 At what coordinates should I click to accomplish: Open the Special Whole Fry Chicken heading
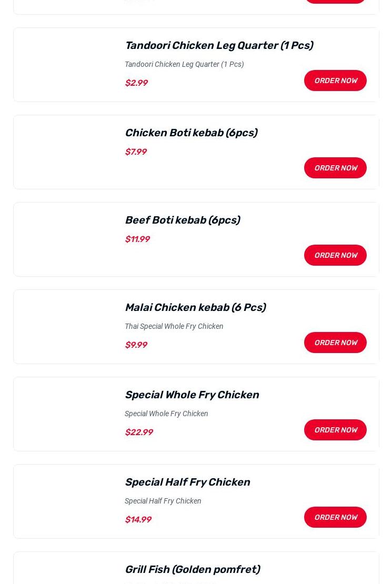click(x=192, y=395)
